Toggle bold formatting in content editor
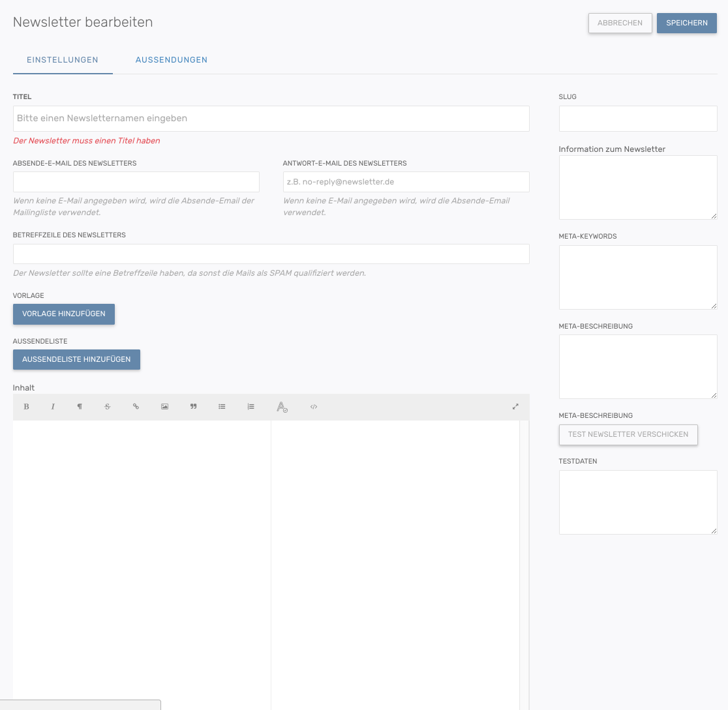The width and height of the screenshot is (728, 710). tap(27, 407)
